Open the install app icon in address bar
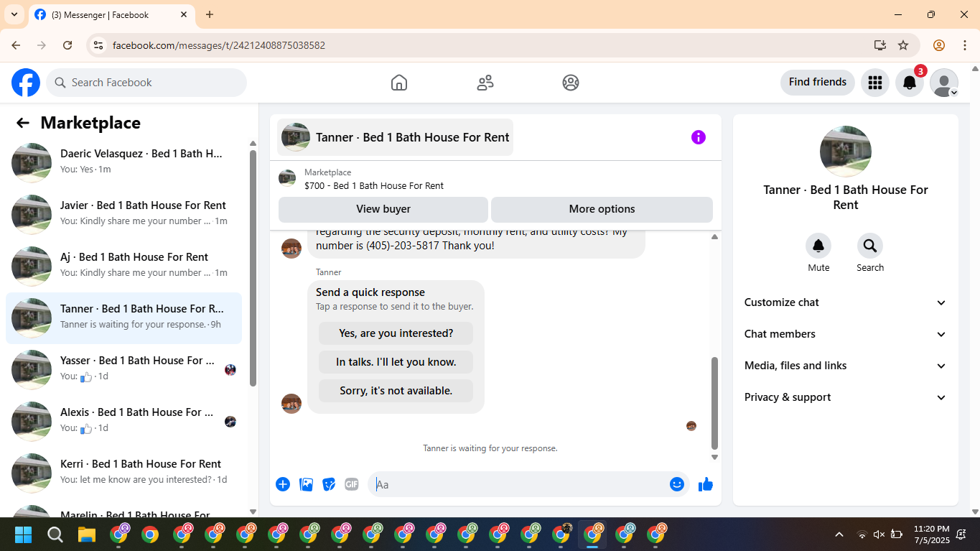 880,45
